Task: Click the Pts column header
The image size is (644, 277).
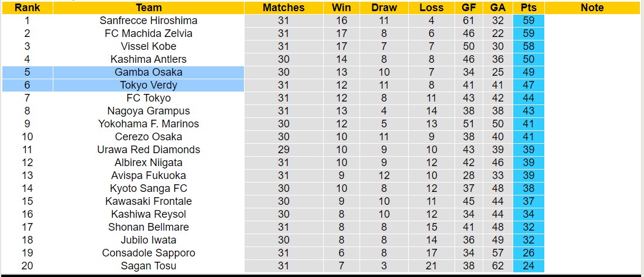Action: coord(528,8)
